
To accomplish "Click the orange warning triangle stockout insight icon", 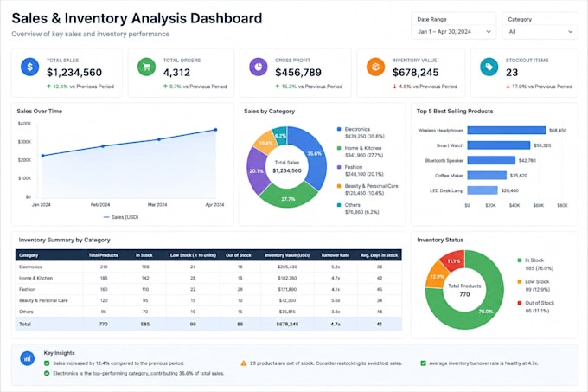I will [244, 363].
